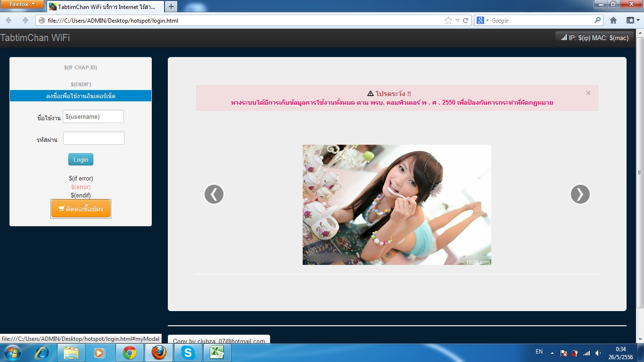This screenshot has width=644, height=362.
Task: Open the Action Center flag icon
Action: pos(564,353)
